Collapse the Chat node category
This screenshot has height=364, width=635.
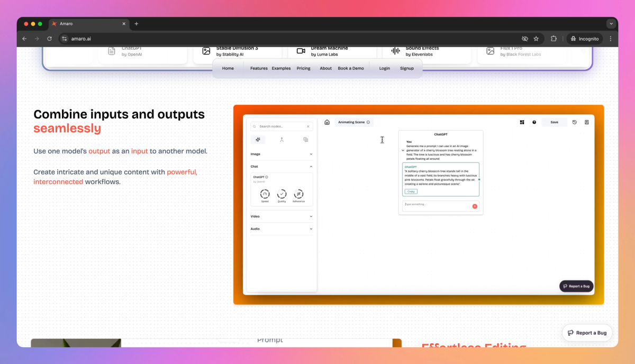282,167
